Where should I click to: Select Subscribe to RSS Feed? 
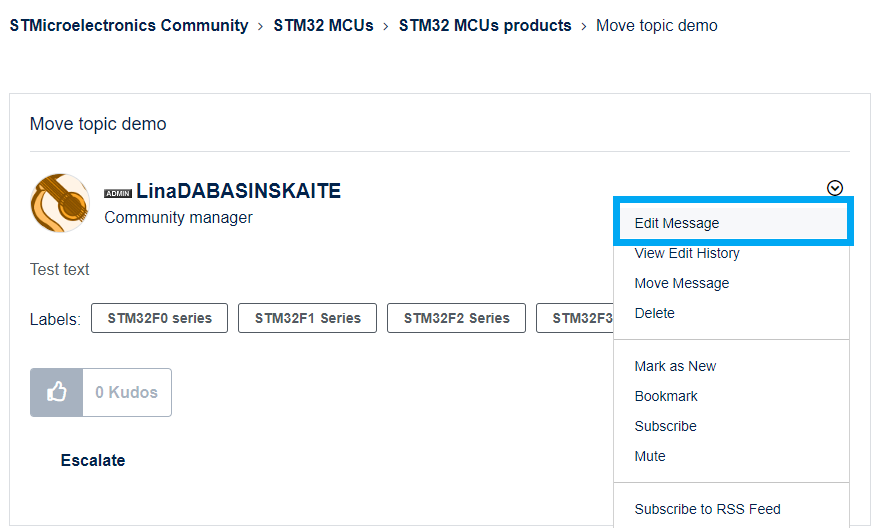tap(707, 509)
